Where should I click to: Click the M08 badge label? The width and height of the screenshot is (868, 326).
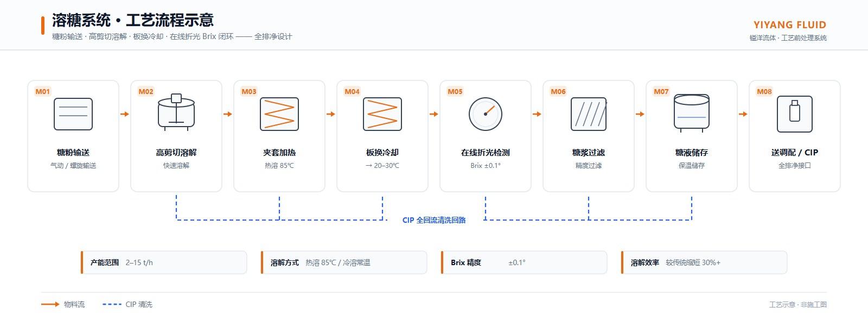pos(764,91)
